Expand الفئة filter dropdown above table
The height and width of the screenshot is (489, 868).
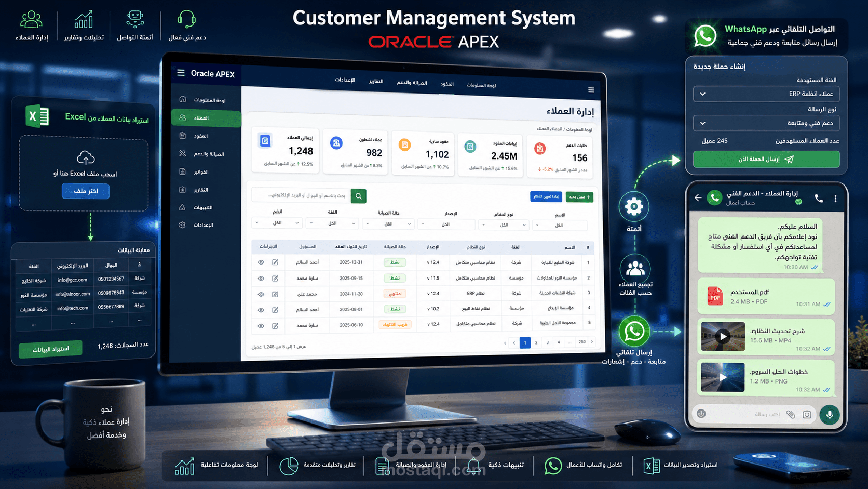[x=332, y=223]
